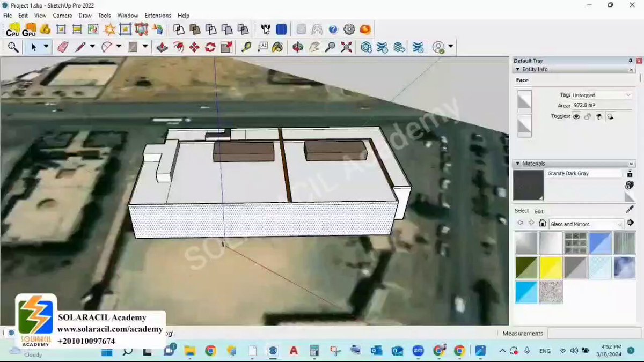
Task: Open Windows Start button in taskbar
Action: pyautogui.click(x=107, y=351)
